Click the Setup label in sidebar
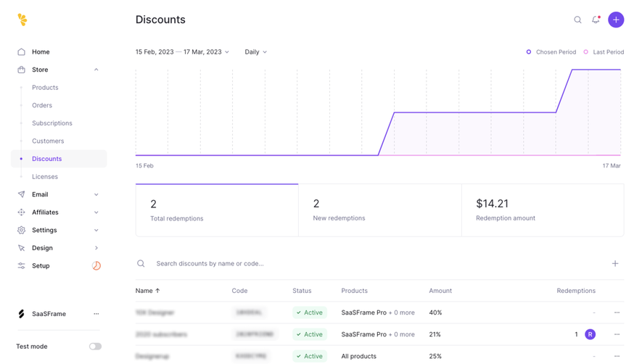The image size is (642, 364). point(41,265)
